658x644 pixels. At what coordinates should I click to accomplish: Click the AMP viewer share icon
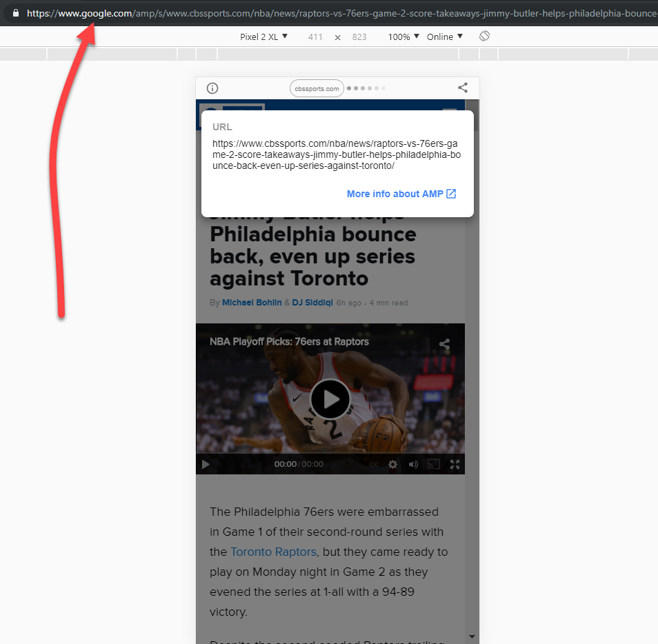coord(463,88)
